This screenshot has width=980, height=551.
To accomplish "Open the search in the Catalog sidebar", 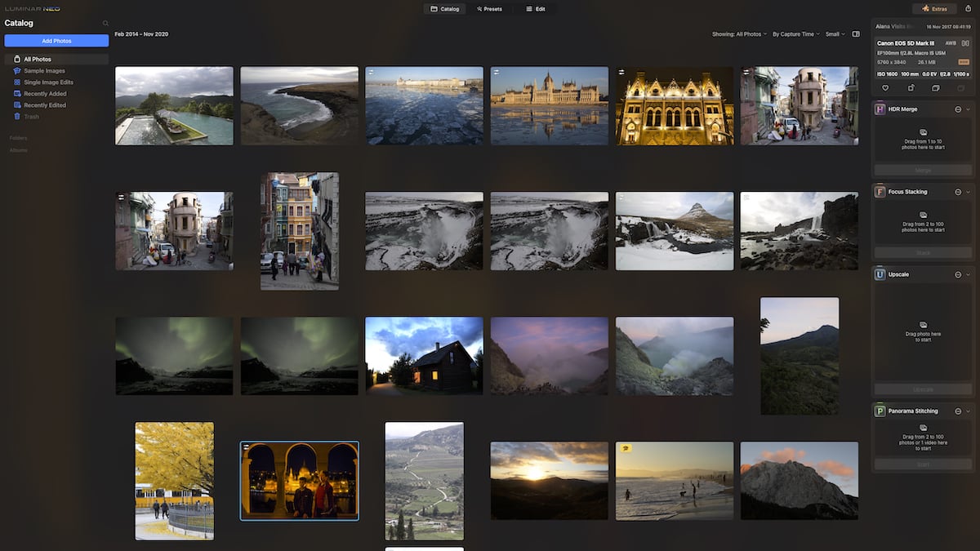I will click(105, 23).
